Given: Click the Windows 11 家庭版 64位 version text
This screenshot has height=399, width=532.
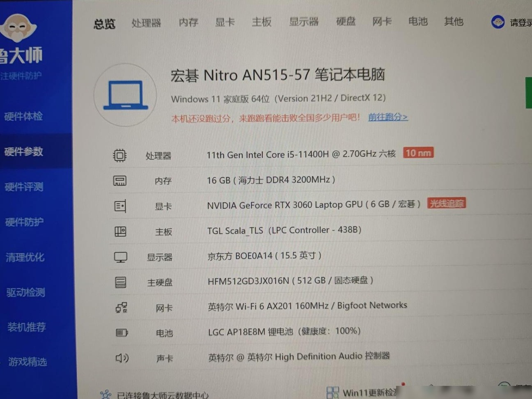Looking at the screenshot, I should pyautogui.click(x=278, y=99).
